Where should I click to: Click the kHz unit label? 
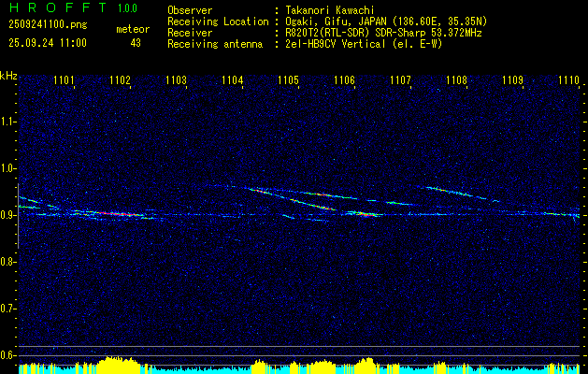coord(8,76)
